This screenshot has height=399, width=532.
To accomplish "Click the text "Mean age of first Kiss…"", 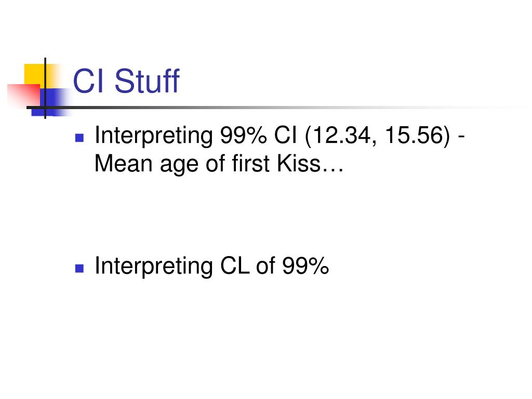I will [219, 165].
